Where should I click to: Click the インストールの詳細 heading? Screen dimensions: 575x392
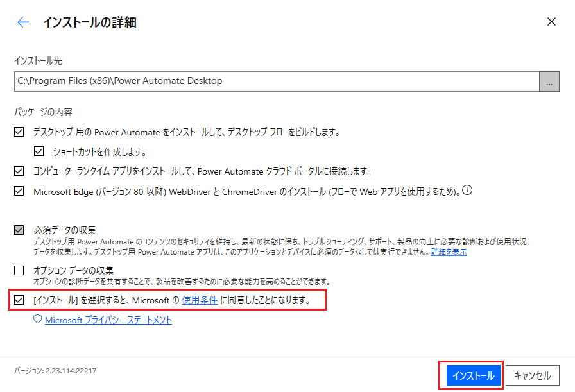[x=90, y=22]
